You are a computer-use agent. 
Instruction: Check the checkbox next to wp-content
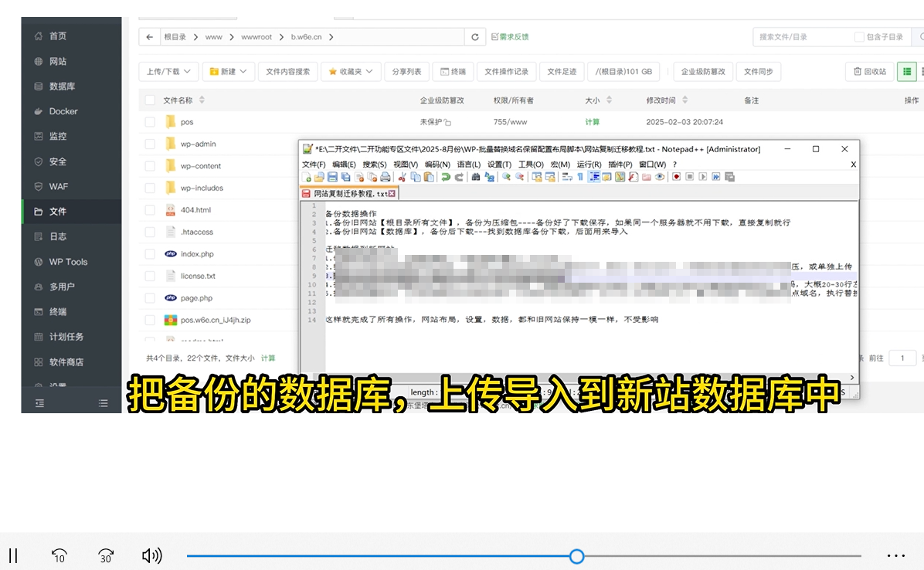(x=149, y=165)
